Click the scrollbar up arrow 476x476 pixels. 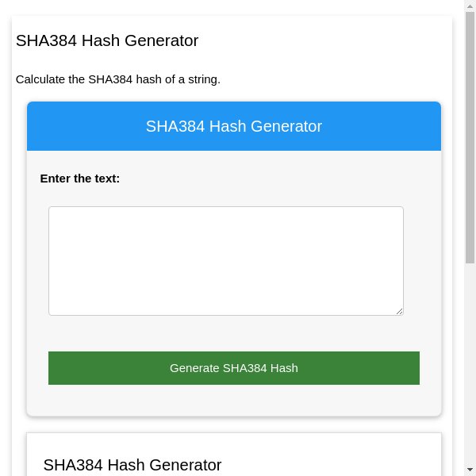click(x=470, y=6)
